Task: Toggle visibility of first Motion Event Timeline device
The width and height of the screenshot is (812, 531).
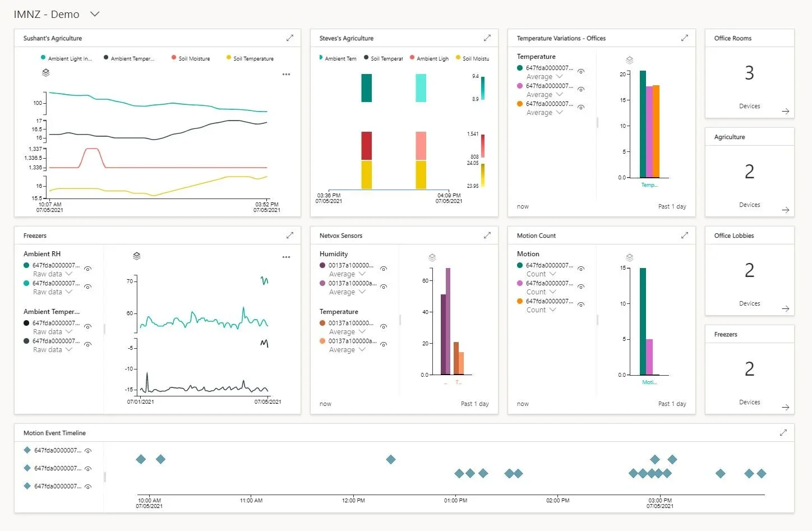Action: [x=88, y=451]
